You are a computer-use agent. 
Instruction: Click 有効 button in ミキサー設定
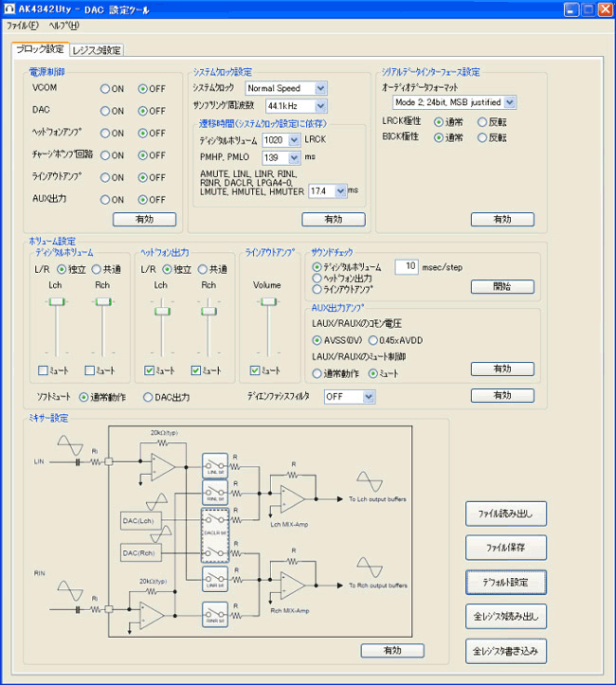click(x=392, y=651)
